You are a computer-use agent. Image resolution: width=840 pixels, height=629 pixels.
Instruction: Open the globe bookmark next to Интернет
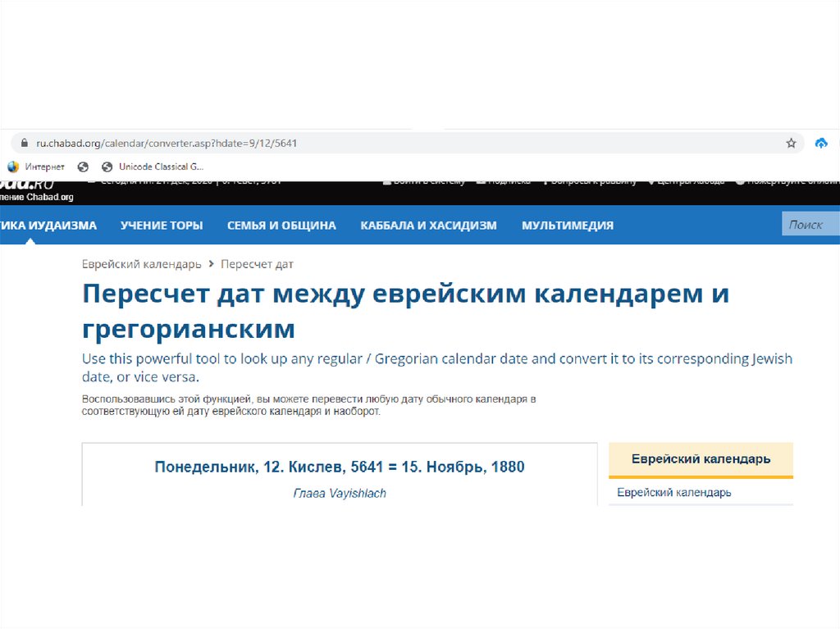point(83,166)
